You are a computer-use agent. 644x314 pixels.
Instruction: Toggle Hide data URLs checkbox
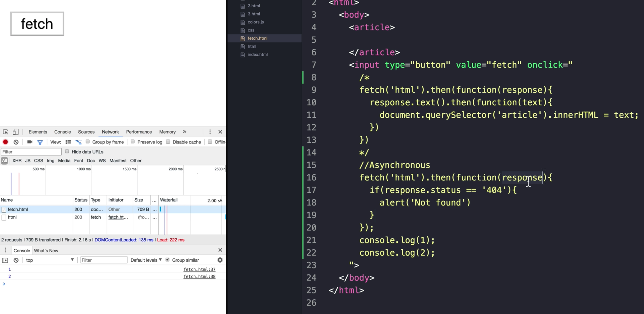coord(67,152)
